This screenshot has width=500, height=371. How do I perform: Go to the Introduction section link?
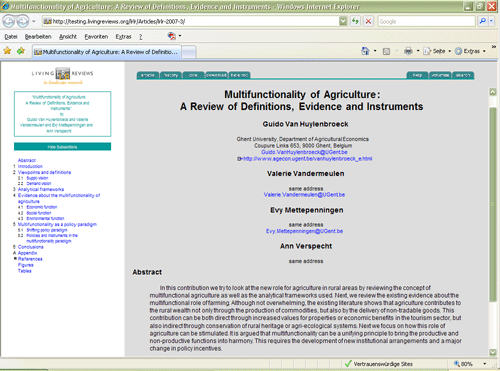pos(30,166)
